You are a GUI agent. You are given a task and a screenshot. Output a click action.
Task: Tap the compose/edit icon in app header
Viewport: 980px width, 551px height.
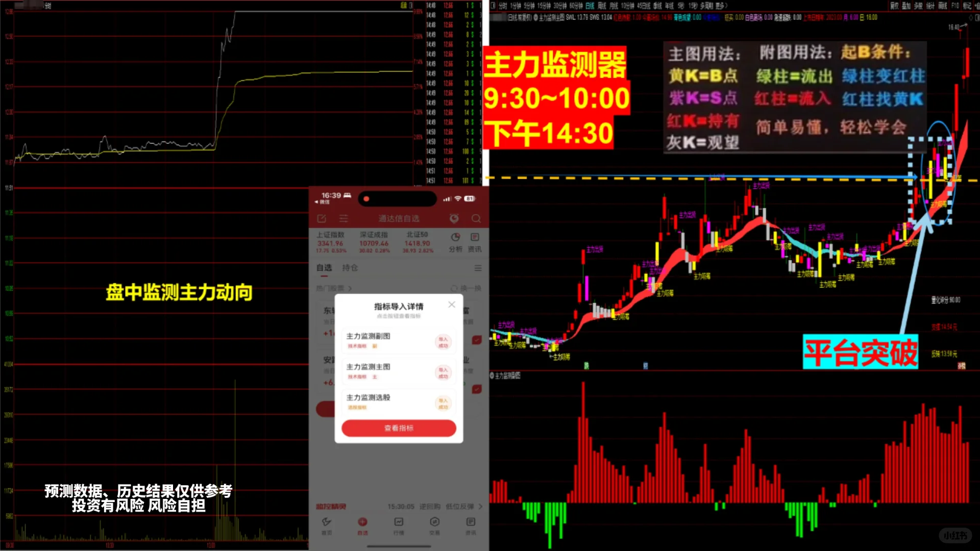click(322, 218)
